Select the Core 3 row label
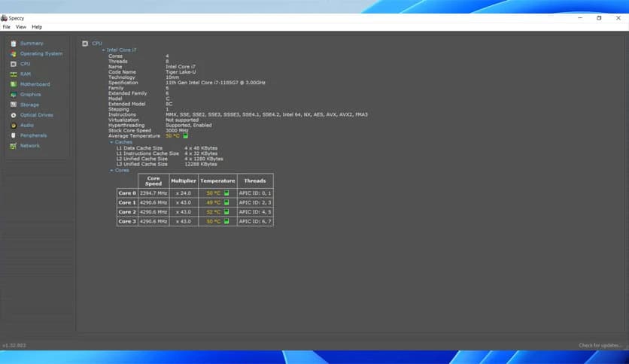Viewport: 629px width, 364px height. [x=127, y=221]
